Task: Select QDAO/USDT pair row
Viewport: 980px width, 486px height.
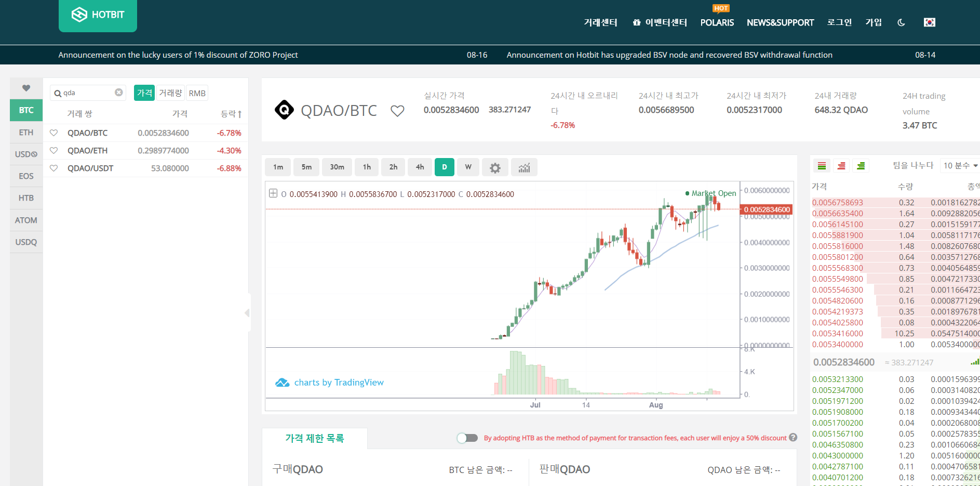Action: 145,168
